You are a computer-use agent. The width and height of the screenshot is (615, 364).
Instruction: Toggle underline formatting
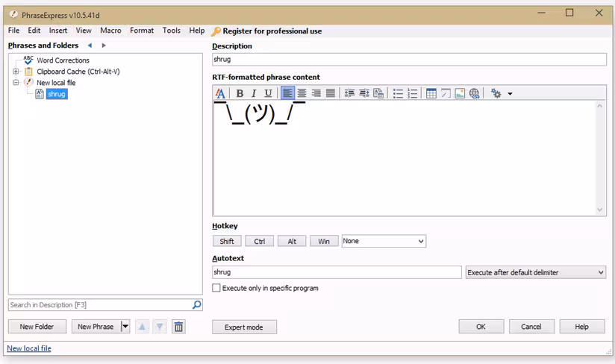pos(268,93)
